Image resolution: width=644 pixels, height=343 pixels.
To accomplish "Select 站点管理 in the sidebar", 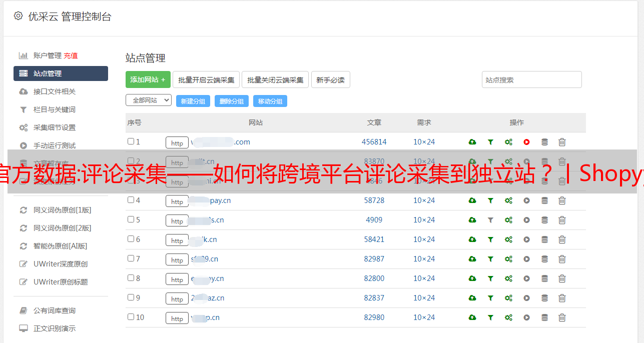I will click(x=61, y=73).
